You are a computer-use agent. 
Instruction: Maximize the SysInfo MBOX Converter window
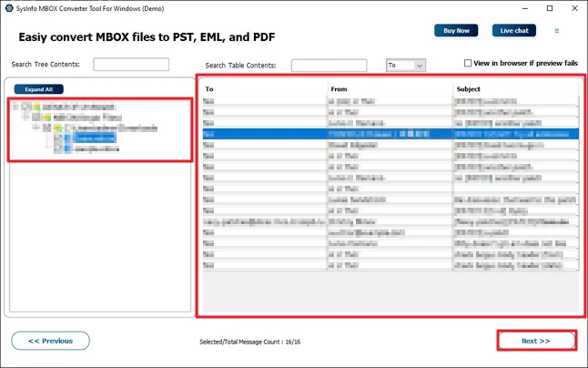(550, 8)
